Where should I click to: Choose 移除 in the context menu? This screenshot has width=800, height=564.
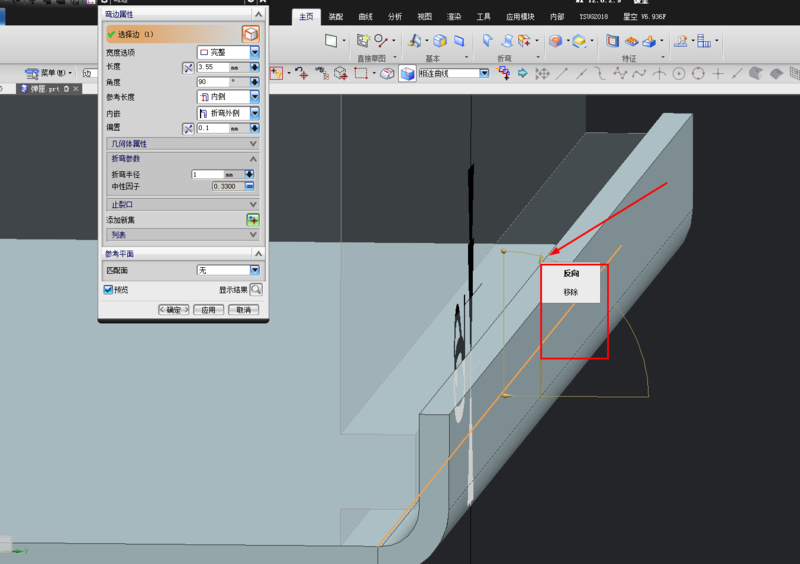(571, 292)
